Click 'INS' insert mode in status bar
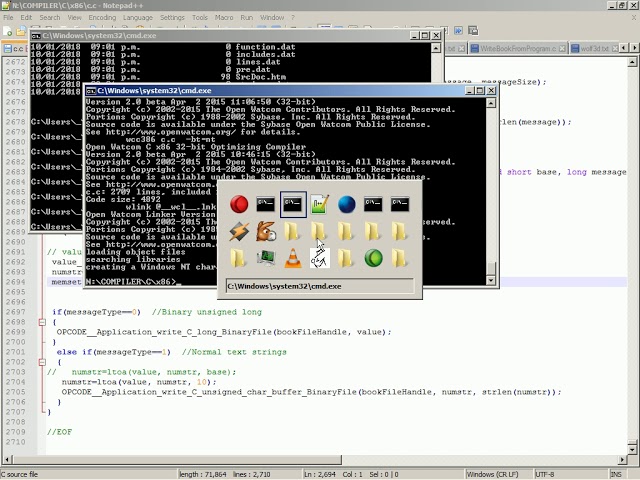The image size is (640, 480). coord(616,474)
